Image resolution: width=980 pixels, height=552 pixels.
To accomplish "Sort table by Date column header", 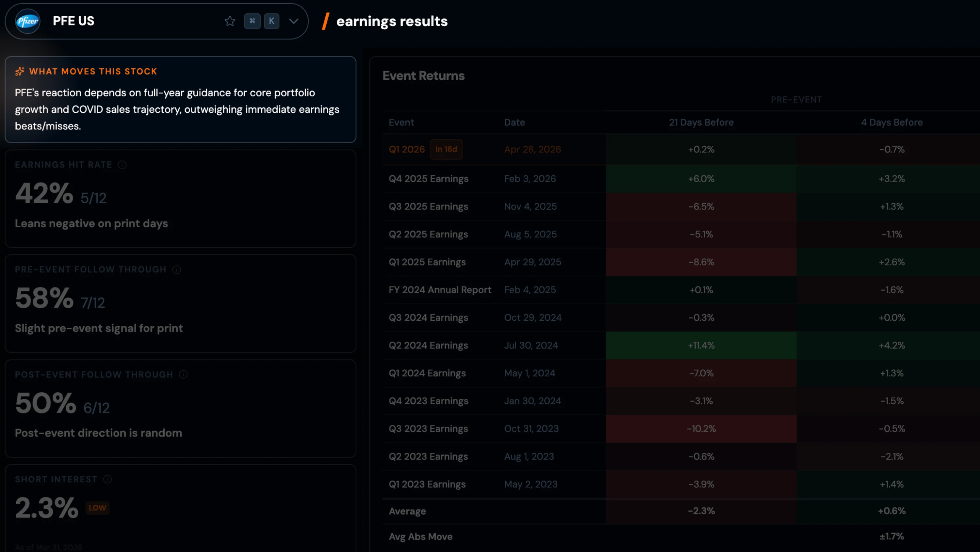I will [514, 122].
